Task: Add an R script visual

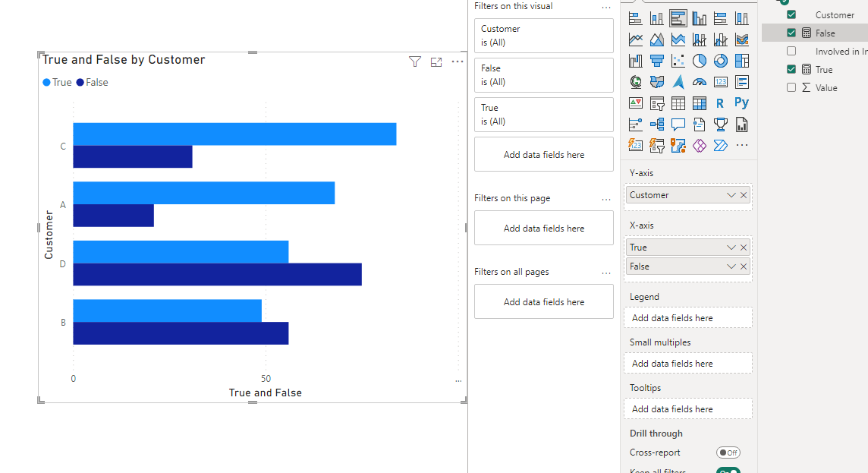Action: coord(720,103)
